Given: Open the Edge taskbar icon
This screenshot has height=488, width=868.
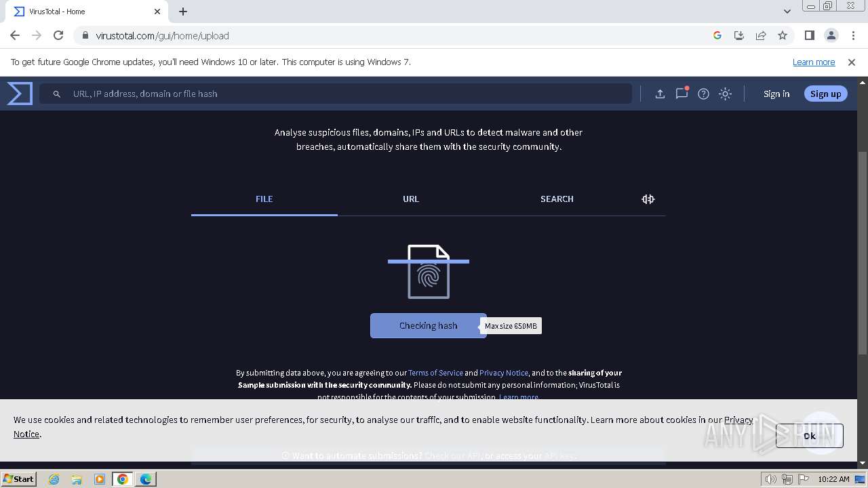Looking at the screenshot, I should 146,479.
